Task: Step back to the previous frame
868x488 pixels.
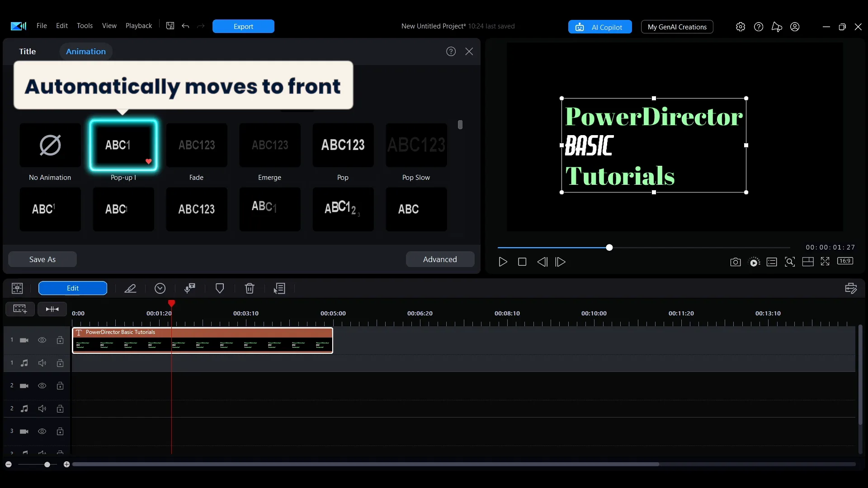Action: (542, 262)
